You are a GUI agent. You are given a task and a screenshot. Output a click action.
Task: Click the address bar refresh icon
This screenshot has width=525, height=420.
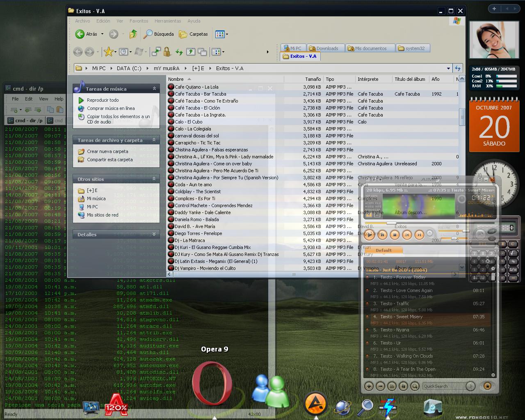coord(458,68)
